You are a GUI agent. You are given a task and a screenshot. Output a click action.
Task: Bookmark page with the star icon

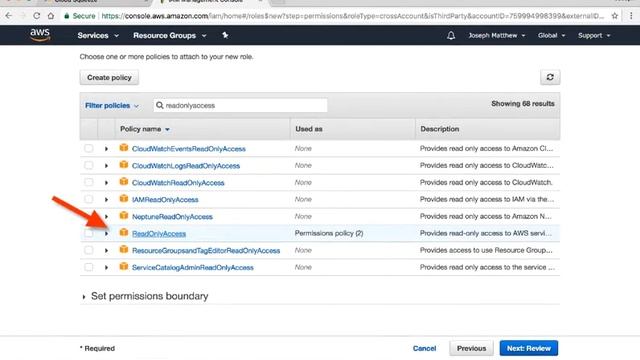click(x=615, y=16)
